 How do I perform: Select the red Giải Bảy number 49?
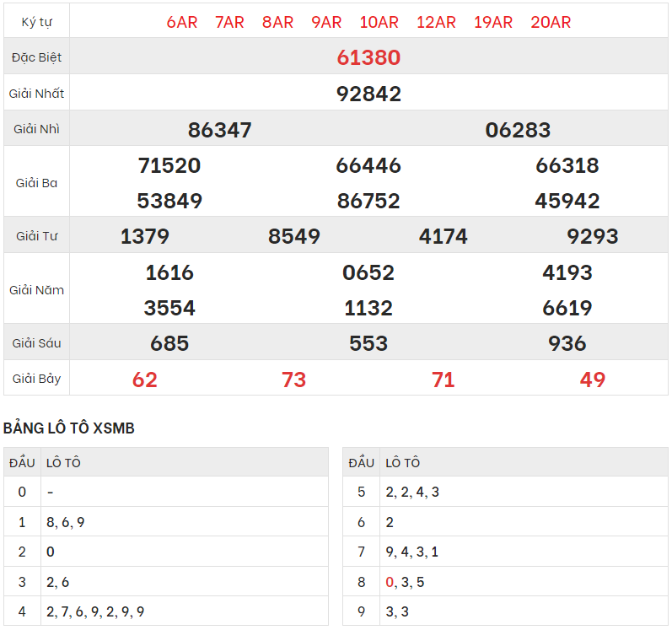tap(593, 380)
